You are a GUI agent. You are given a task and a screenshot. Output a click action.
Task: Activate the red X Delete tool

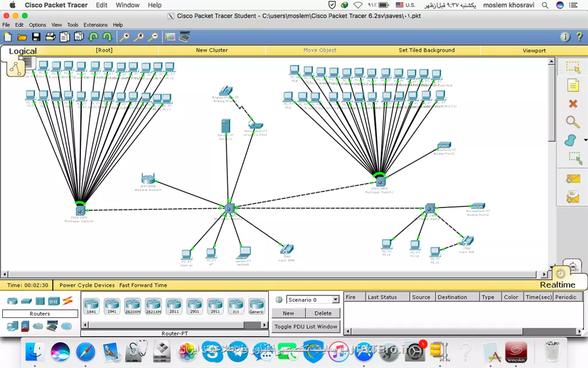572,103
